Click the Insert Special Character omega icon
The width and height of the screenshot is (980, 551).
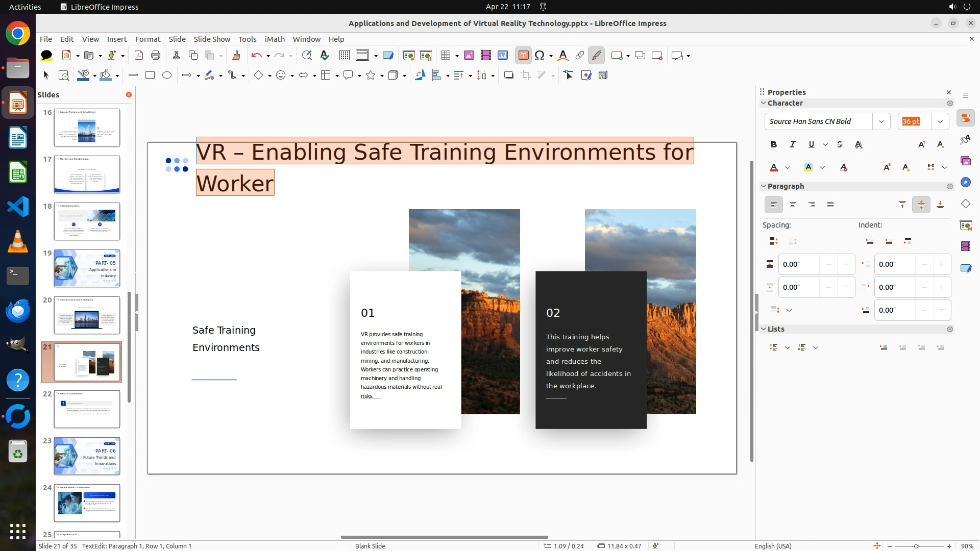540,56
